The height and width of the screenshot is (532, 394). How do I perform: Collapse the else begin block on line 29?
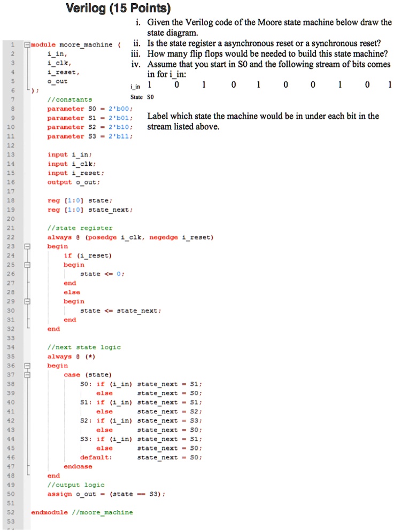(27, 302)
